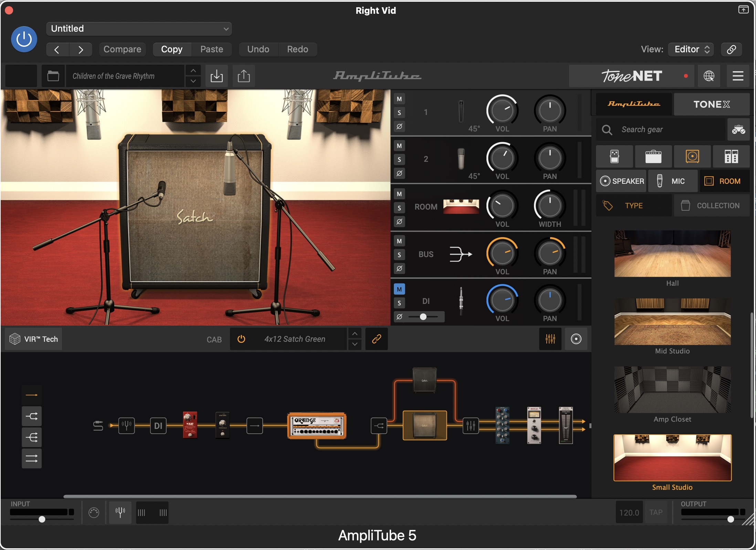This screenshot has width=756, height=550.
Task: Step to next cabinet model arrow
Action: (x=355, y=344)
